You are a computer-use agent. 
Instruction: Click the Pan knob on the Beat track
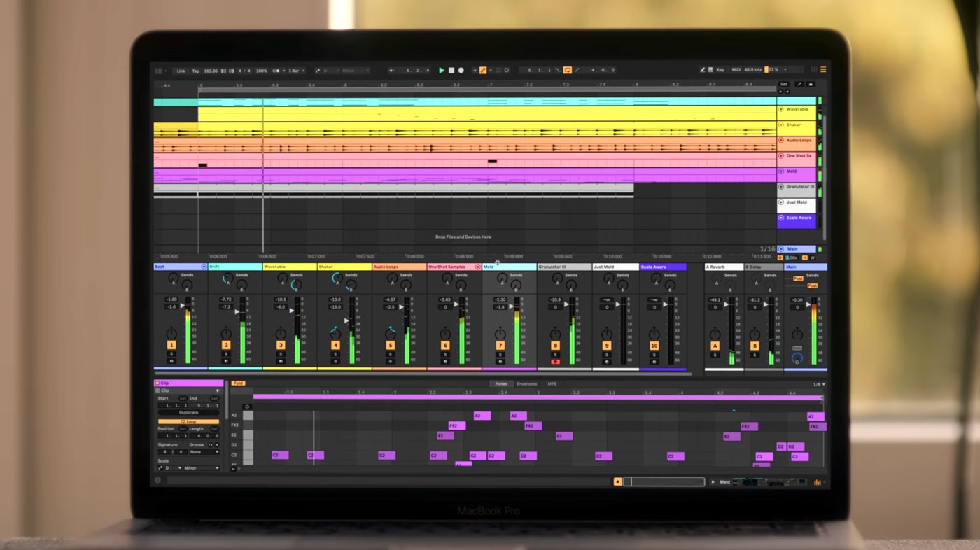pyautogui.click(x=171, y=334)
